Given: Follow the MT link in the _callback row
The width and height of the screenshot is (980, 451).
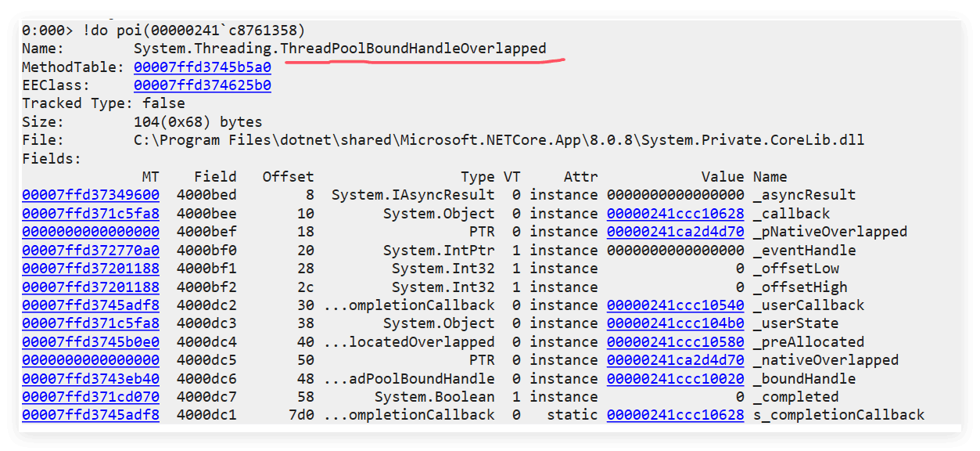Looking at the screenshot, I should click(91, 214).
